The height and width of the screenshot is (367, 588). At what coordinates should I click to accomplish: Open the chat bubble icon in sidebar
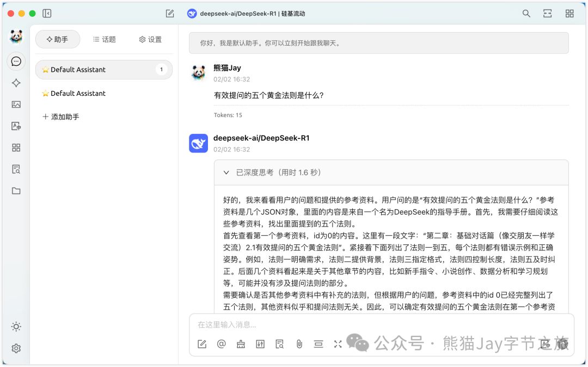(x=16, y=61)
